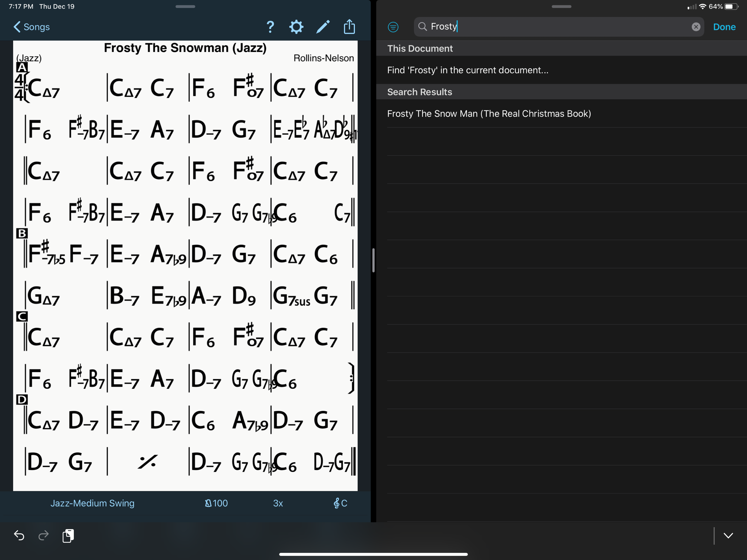Image resolution: width=747 pixels, height=560 pixels.
Task: Tap the Wi-Fi icon in status bar
Action: pos(703,6)
